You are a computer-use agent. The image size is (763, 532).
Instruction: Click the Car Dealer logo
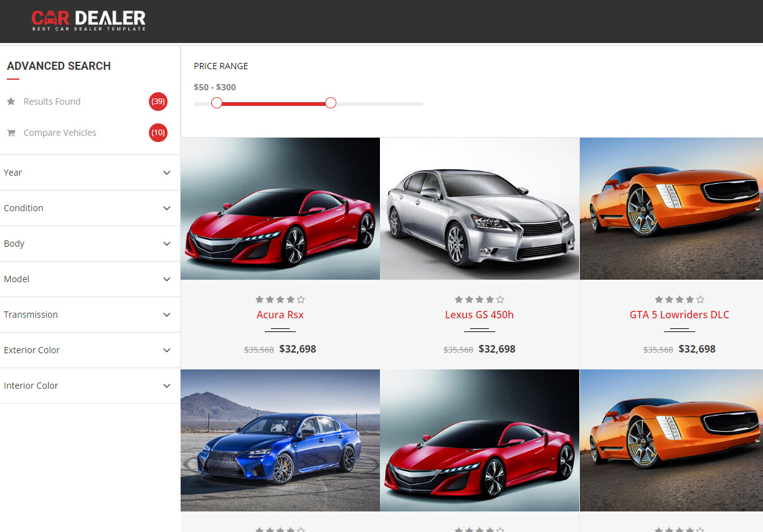click(x=88, y=21)
